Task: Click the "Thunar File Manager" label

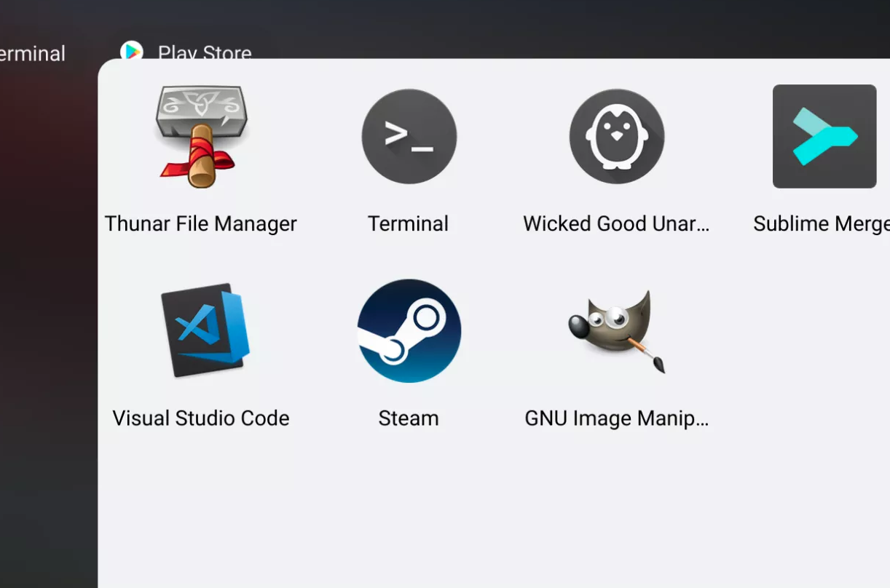Action: [x=201, y=223]
